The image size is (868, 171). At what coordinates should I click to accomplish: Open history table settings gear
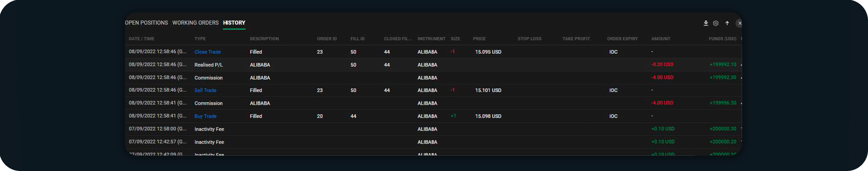pos(715,23)
